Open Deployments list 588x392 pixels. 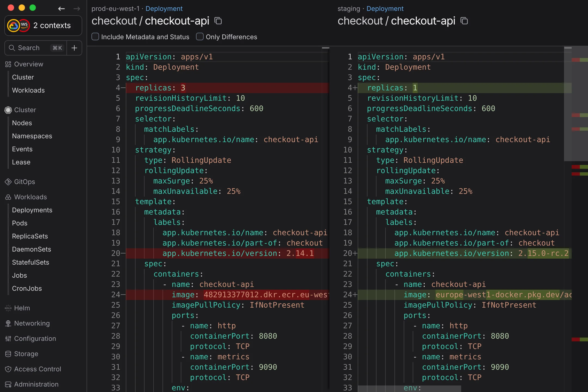(32, 210)
